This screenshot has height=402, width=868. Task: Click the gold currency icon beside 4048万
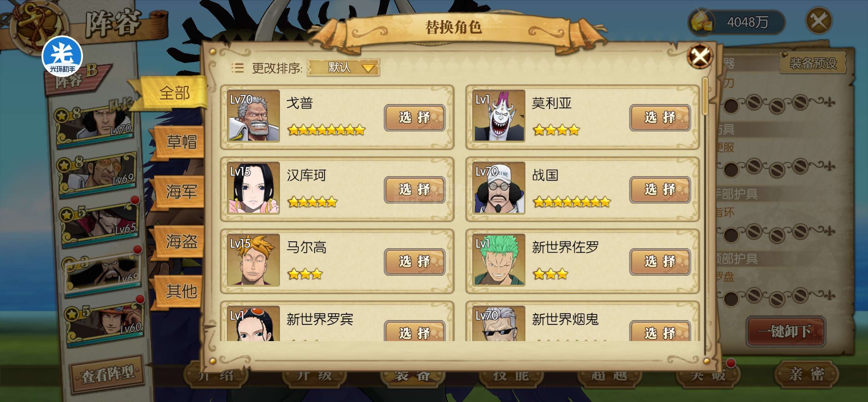[701, 21]
